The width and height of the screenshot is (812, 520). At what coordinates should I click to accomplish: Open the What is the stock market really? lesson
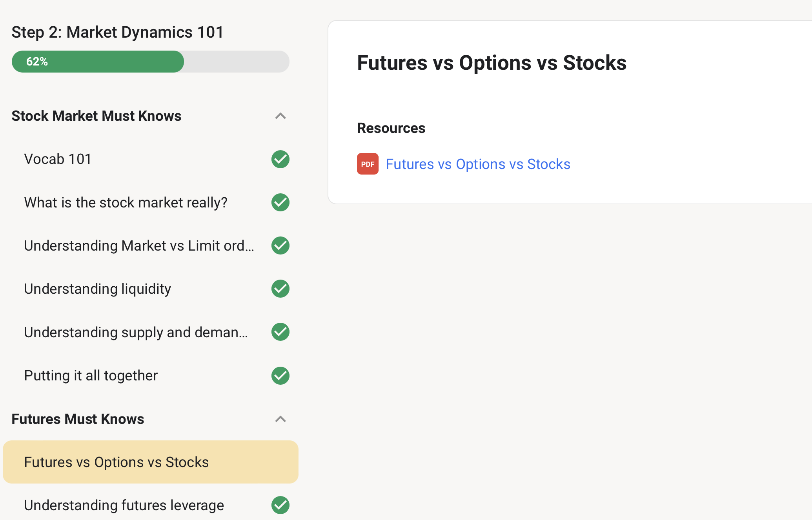coord(126,202)
